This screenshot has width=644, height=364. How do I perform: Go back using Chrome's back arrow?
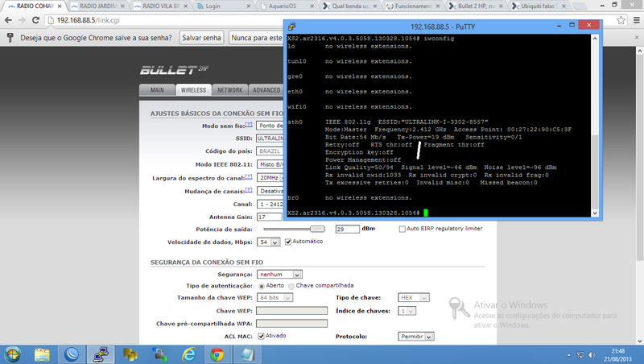(8, 20)
